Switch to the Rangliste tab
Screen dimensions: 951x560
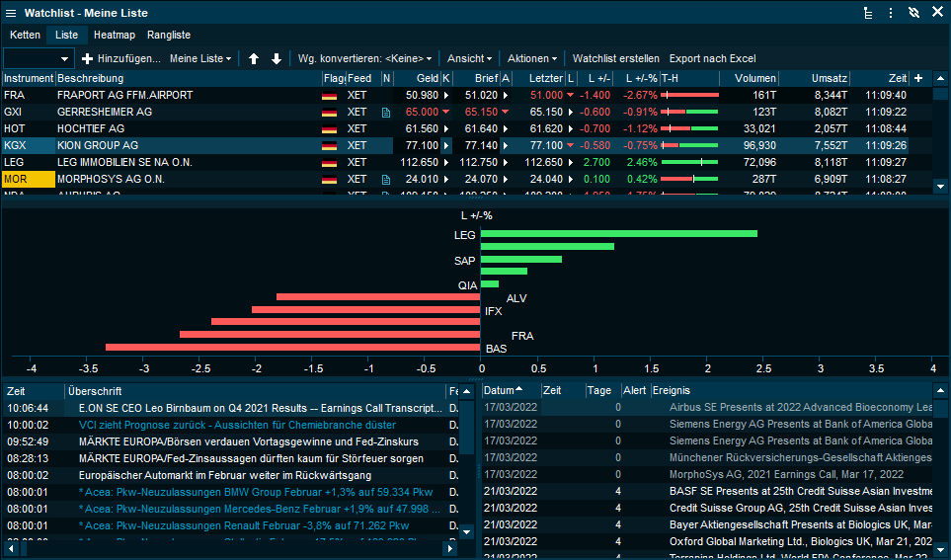pyautogui.click(x=169, y=35)
